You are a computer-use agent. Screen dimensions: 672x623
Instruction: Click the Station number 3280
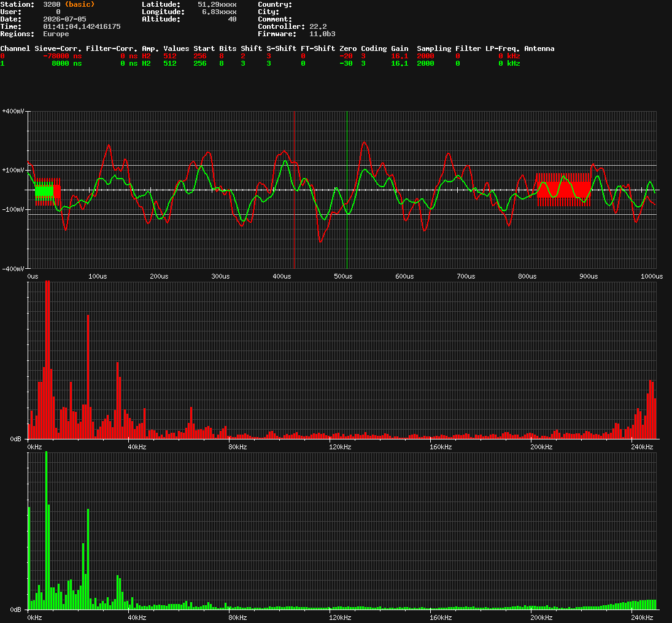pyautogui.click(x=52, y=4)
